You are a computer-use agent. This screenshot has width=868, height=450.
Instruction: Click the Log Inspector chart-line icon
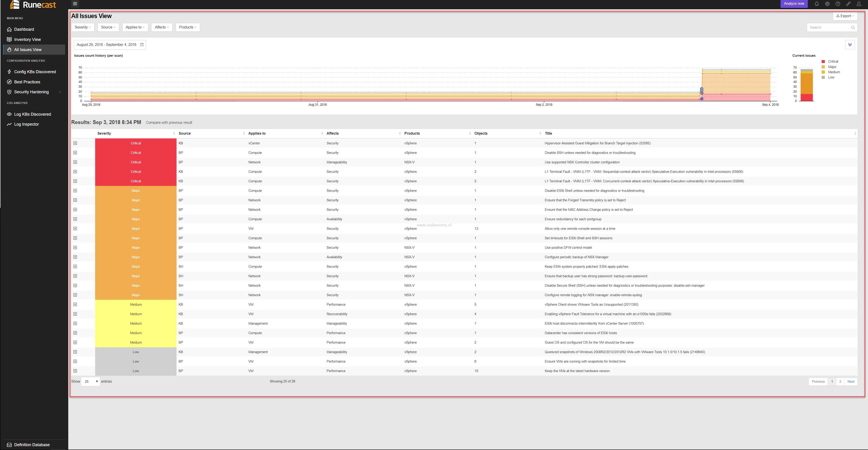(9, 124)
